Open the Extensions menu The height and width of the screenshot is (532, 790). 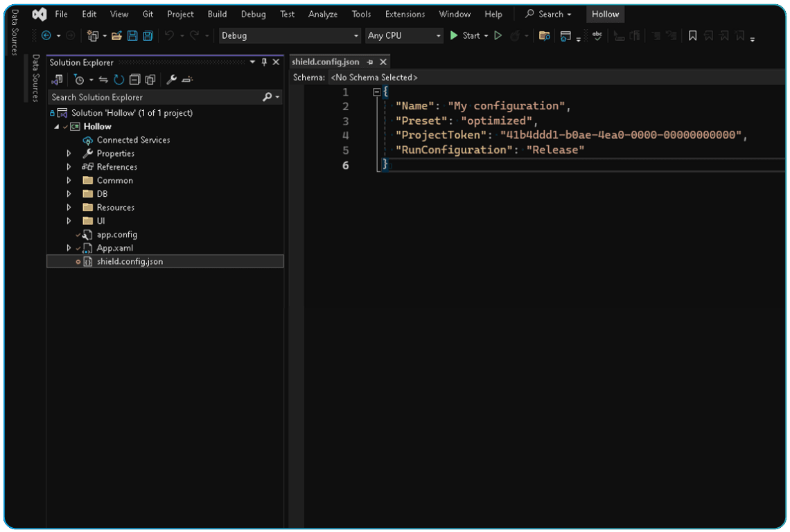click(x=405, y=14)
